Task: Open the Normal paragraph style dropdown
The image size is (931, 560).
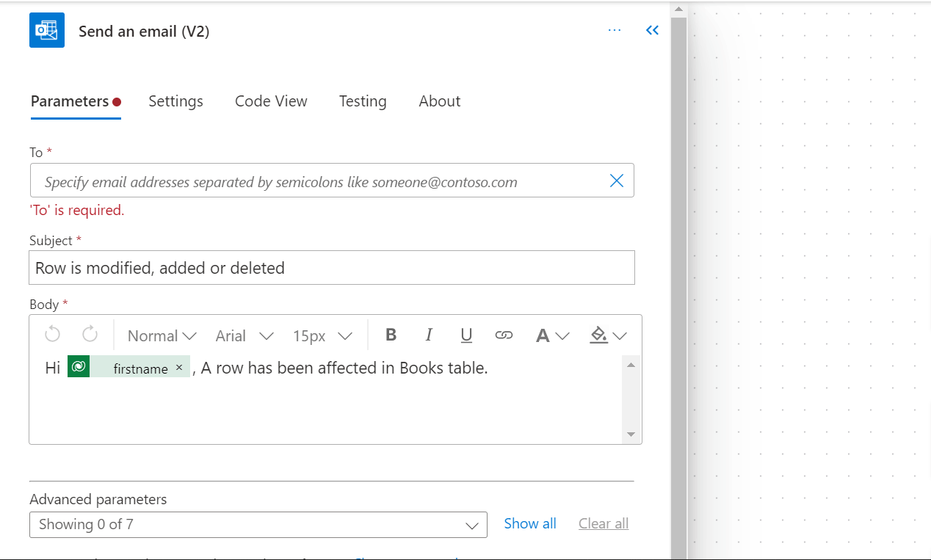Action: coord(162,335)
